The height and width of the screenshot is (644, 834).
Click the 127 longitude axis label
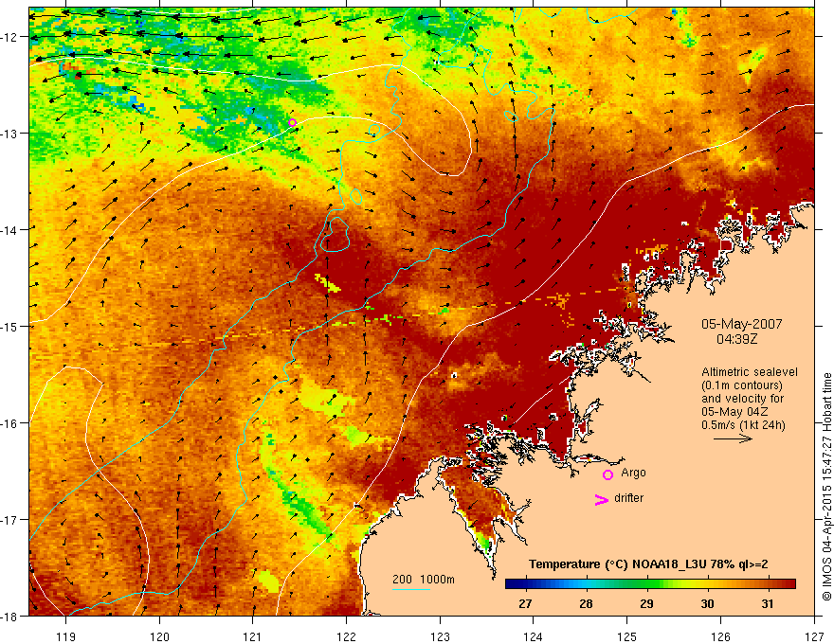point(814,636)
